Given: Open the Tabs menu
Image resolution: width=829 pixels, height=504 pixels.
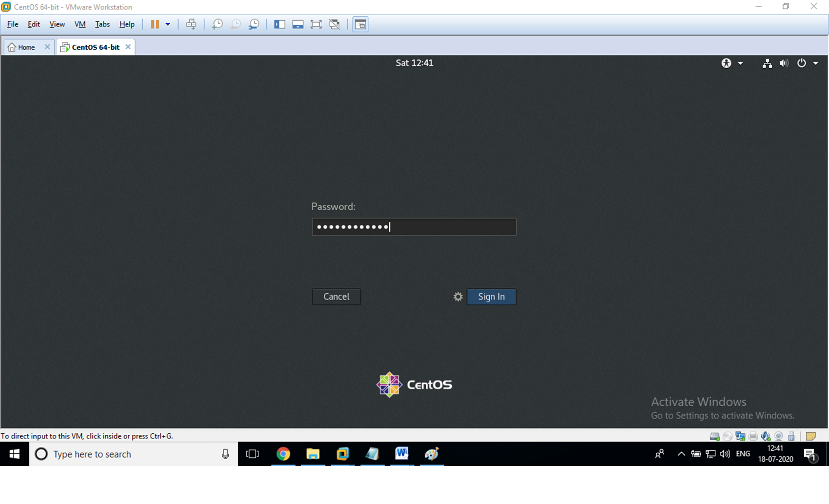Looking at the screenshot, I should [x=103, y=24].
